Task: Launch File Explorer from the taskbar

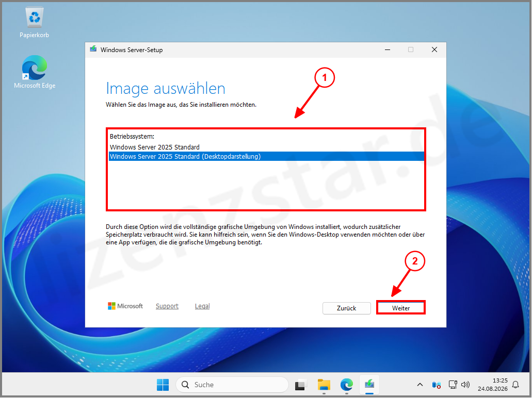Action: pos(324,385)
